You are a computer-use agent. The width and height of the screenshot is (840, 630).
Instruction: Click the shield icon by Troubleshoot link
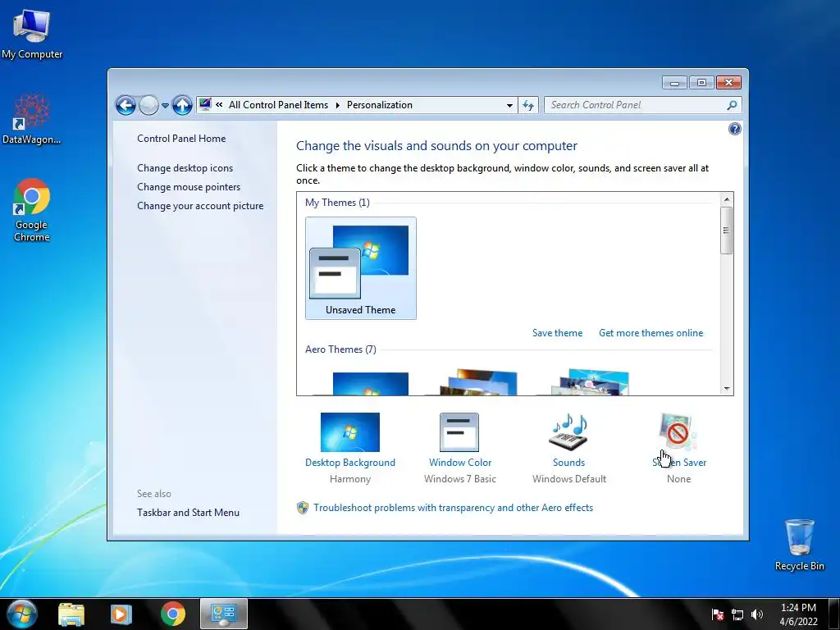tap(303, 508)
